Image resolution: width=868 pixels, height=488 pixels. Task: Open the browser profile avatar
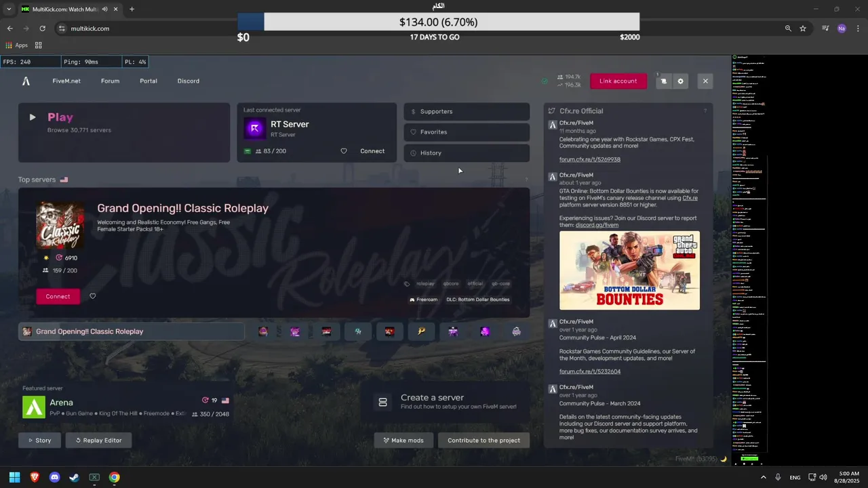point(842,28)
